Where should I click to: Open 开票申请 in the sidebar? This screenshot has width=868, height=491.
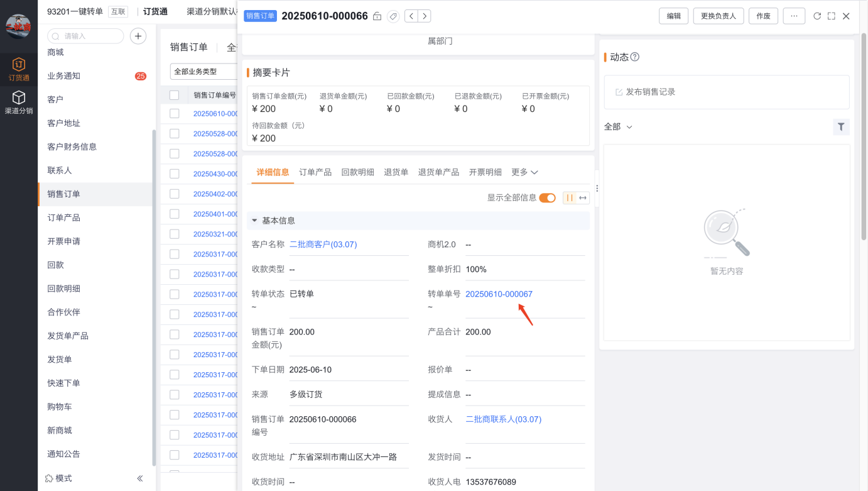(x=63, y=241)
